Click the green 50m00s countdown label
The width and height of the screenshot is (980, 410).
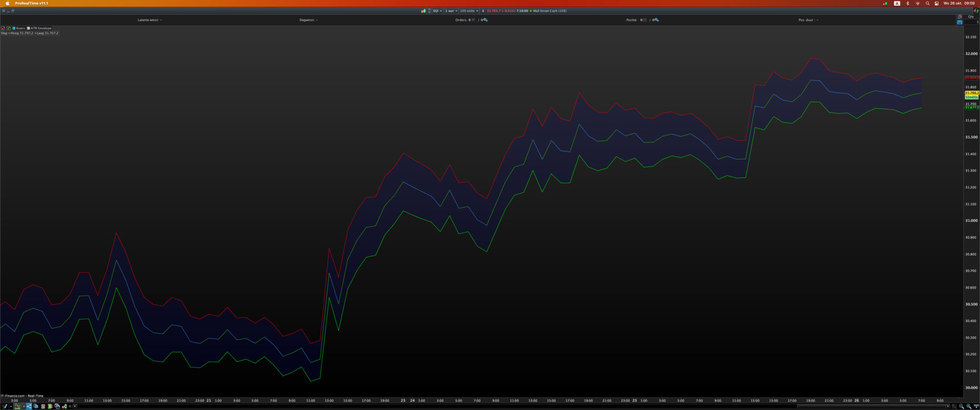click(972, 97)
